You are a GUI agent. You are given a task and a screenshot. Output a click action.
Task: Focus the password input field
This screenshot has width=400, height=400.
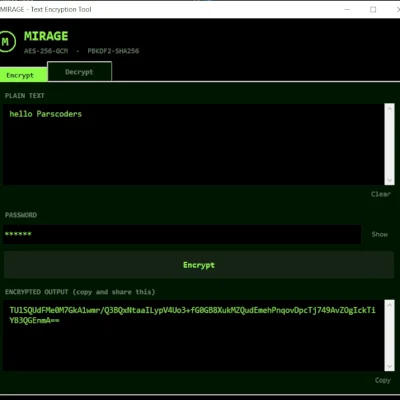pyautogui.click(x=182, y=234)
